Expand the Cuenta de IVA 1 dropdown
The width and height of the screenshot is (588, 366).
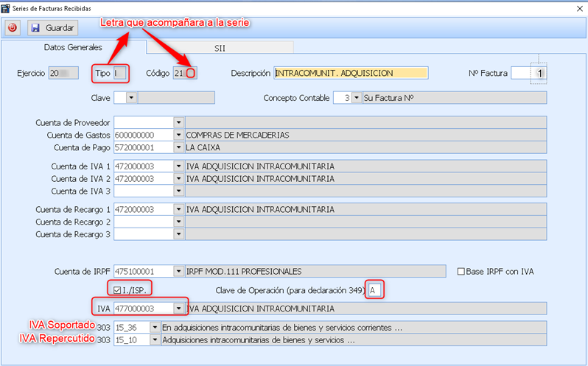coord(178,166)
